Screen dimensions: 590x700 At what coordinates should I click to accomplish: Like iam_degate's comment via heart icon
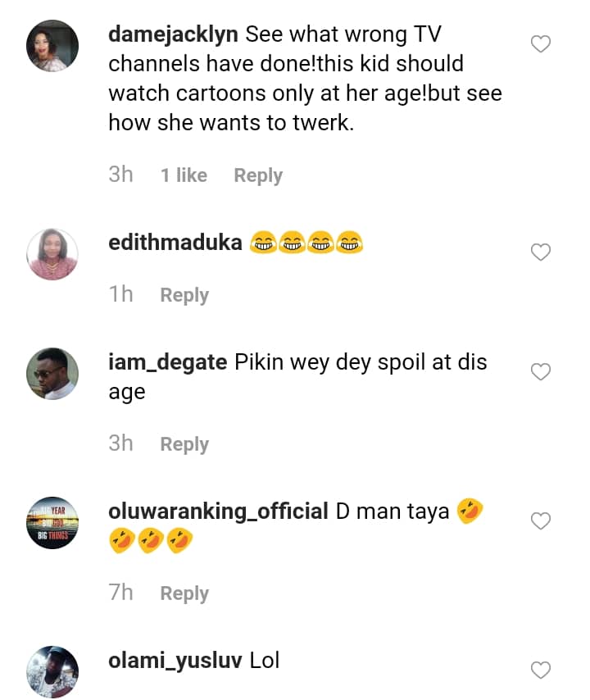tap(541, 372)
